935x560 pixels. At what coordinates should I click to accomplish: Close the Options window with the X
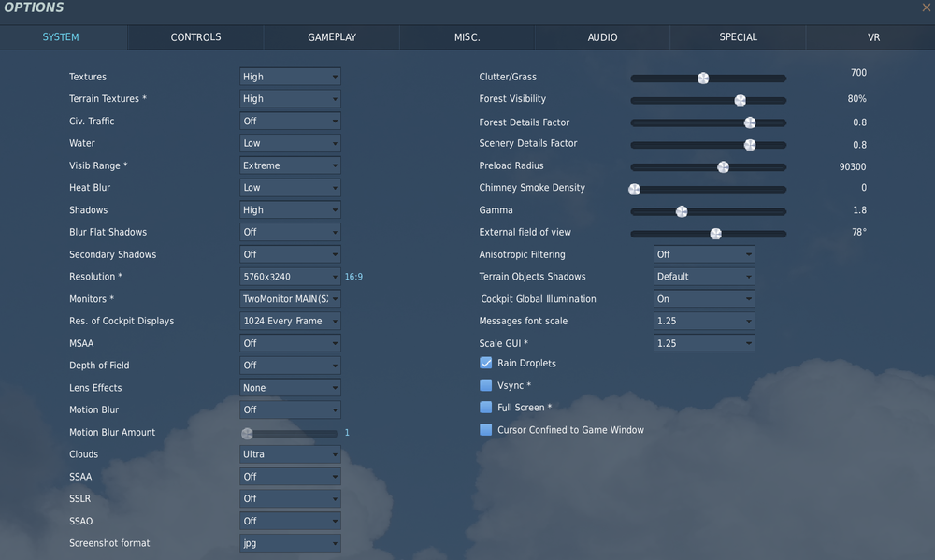pos(927,7)
